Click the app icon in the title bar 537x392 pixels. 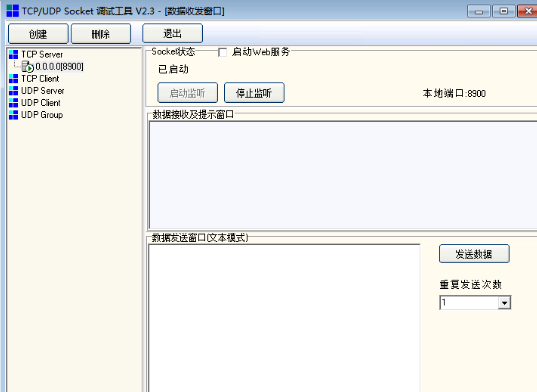(13, 11)
